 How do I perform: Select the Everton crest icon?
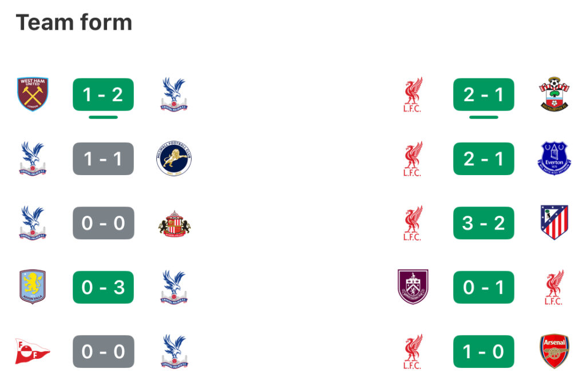point(554,159)
